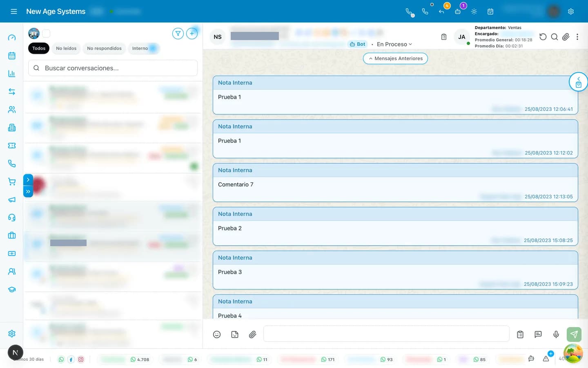Expand the side panel with double chevron
This screenshot has width=588, height=368.
coord(28,191)
